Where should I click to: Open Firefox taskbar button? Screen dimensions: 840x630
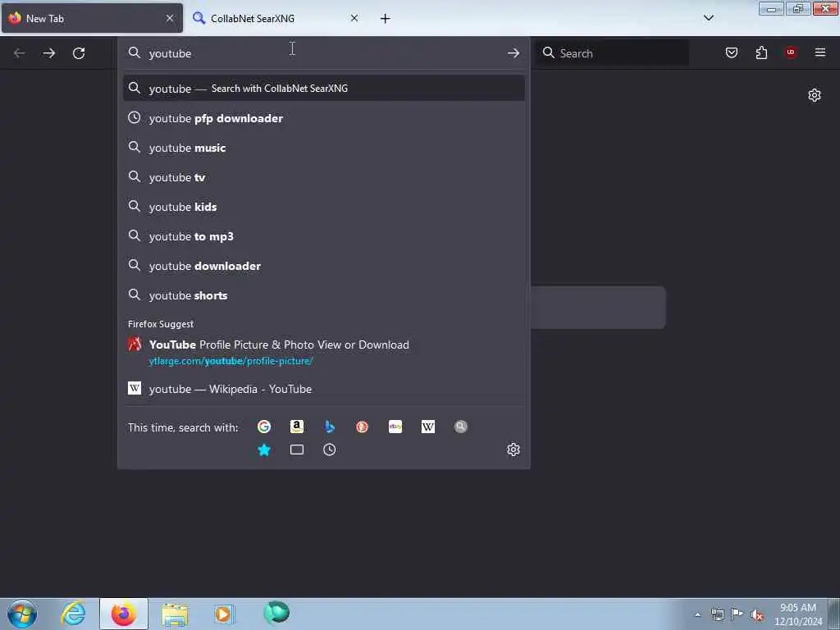pyautogui.click(x=124, y=614)
